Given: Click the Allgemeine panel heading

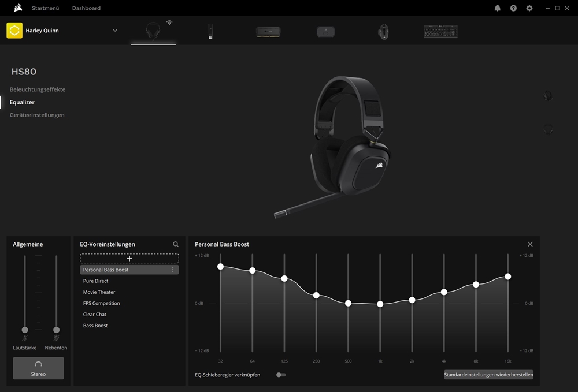Looking at the screenshot, I should click(x=28, y=244).
